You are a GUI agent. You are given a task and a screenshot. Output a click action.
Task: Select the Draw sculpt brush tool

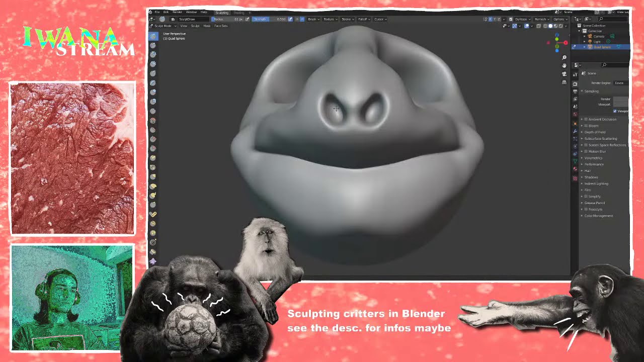153,36
